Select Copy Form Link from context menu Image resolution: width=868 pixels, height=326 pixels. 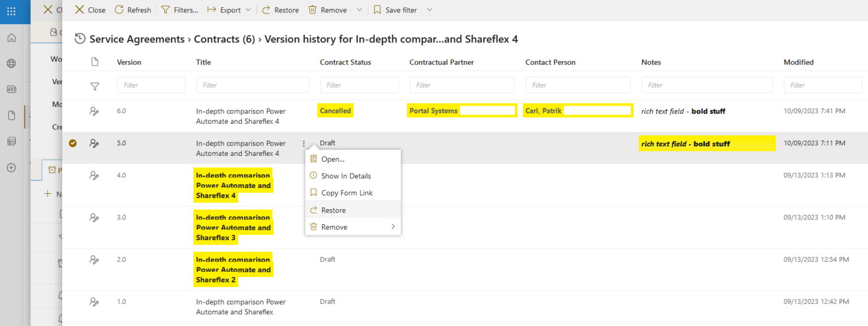coord(347,193)
